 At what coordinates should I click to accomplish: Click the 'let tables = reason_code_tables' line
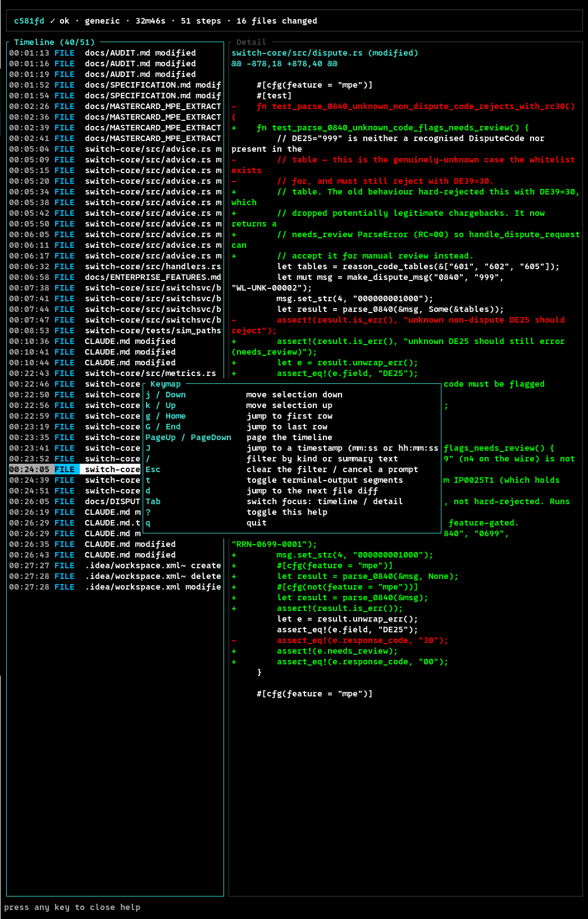coord(418,266)
